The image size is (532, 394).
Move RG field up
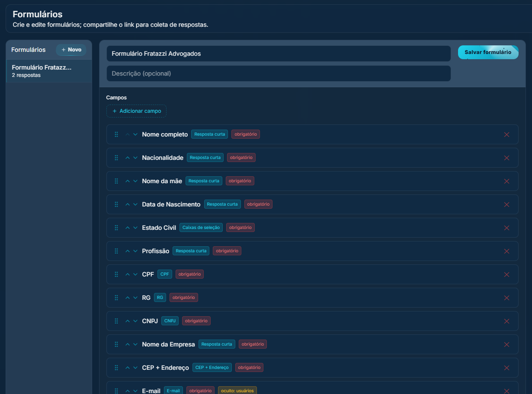click(128, 298)
